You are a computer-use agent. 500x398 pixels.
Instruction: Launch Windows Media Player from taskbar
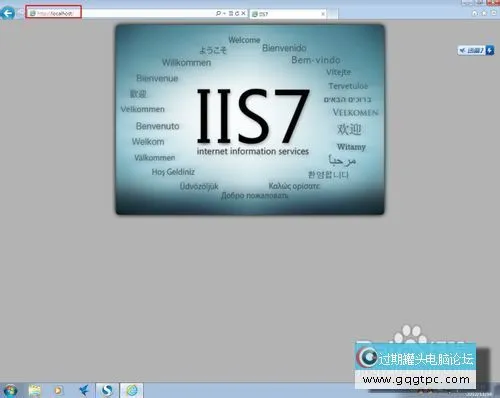point(58,390)
